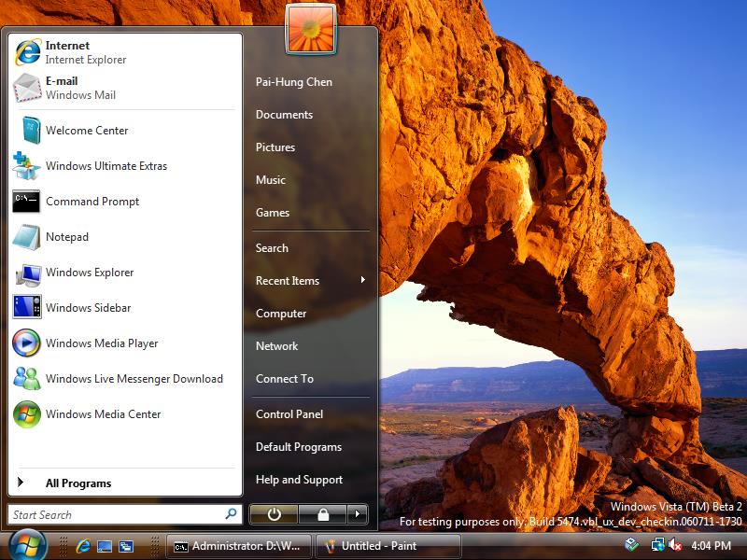Open the shutdown options arrow menu
This screenshot has width=747, height=560.
[x=358, y=514]
